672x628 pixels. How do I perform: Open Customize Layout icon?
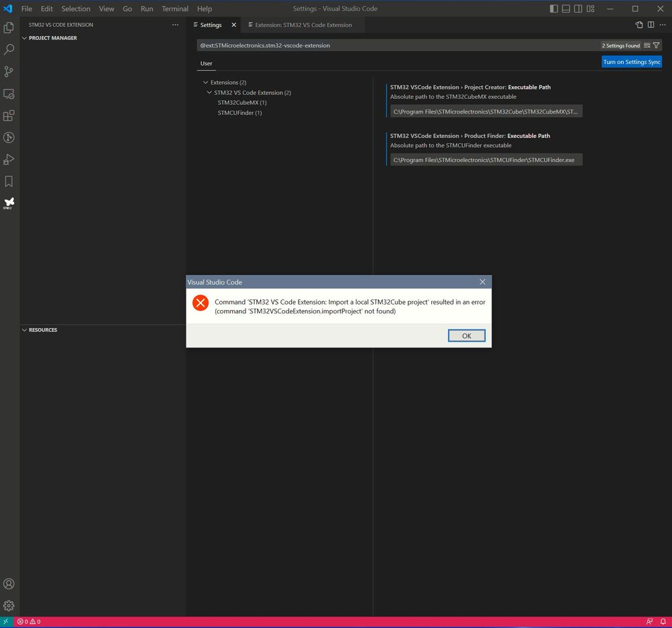[x=591, y=9]
